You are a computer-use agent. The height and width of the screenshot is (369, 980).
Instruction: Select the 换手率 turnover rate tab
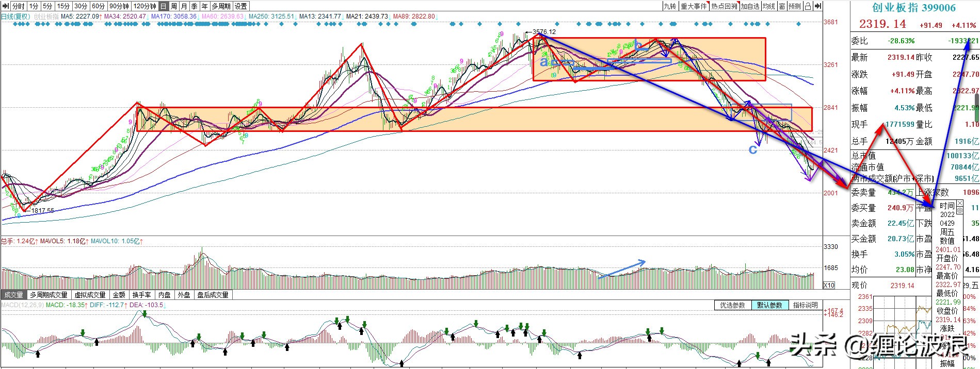[141, 295]
